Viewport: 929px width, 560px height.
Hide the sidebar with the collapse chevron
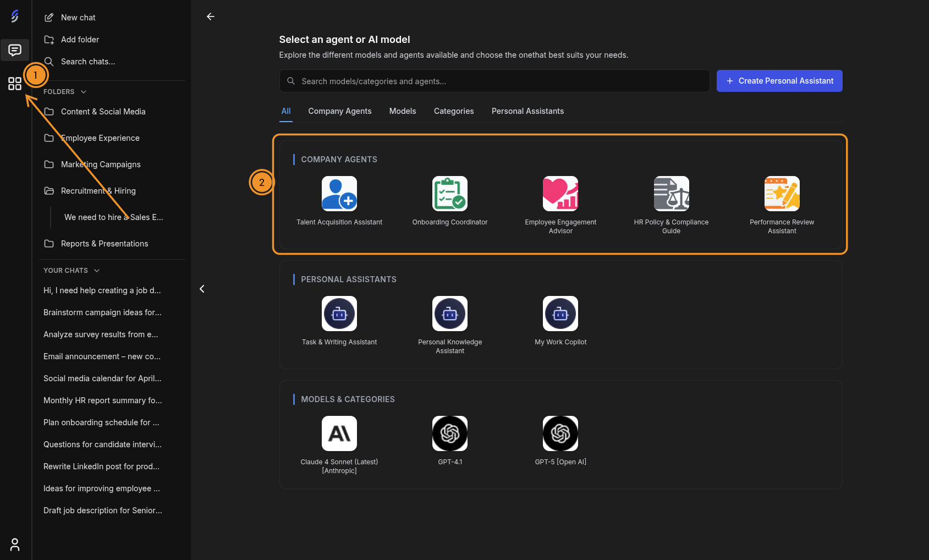(x=201, y=288)
